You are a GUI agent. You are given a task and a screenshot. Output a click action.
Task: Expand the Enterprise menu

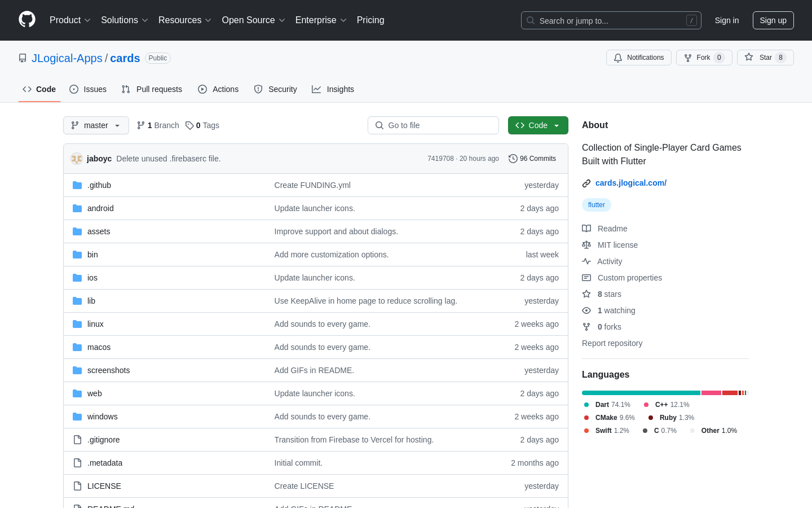(321, 20)
